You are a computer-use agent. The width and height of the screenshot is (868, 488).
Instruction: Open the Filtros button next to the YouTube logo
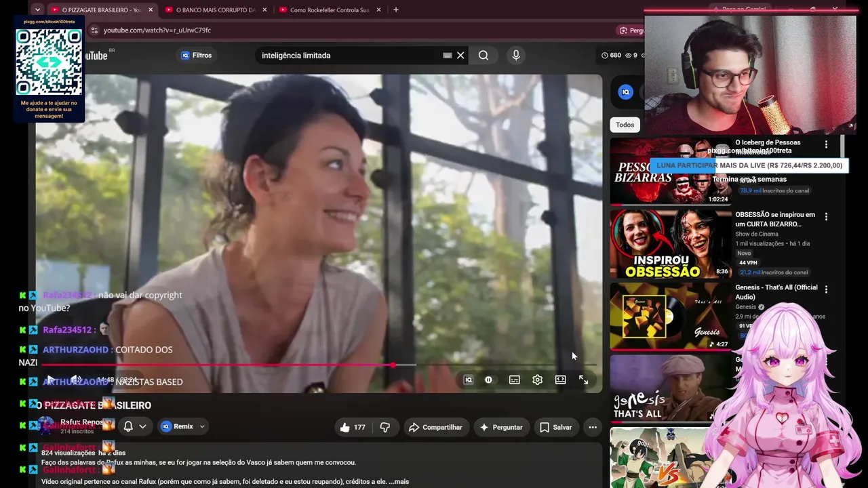pyautogui.click(x=196, y=56)
